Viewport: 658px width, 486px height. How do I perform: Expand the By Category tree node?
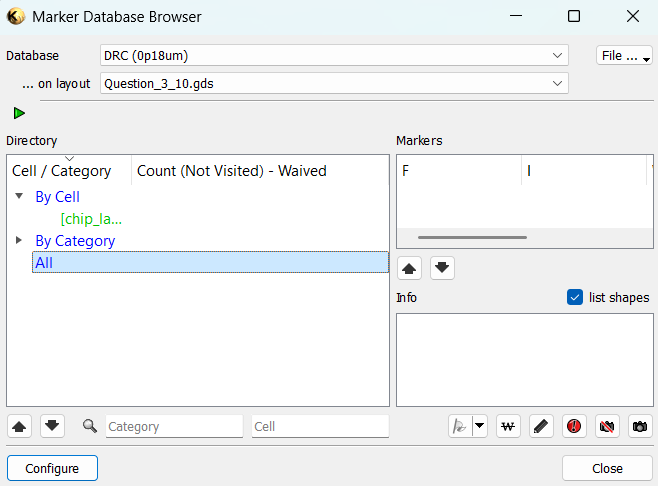click(19, 240)
